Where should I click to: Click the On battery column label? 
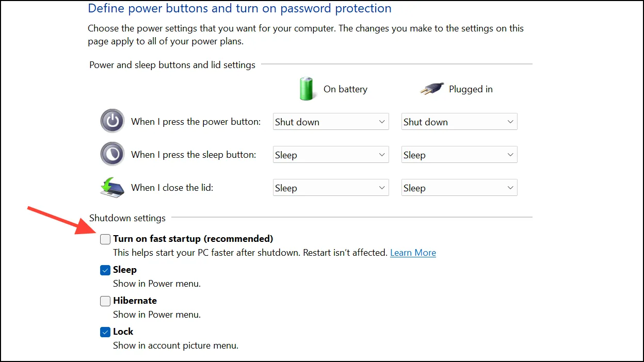click(345, 89)
